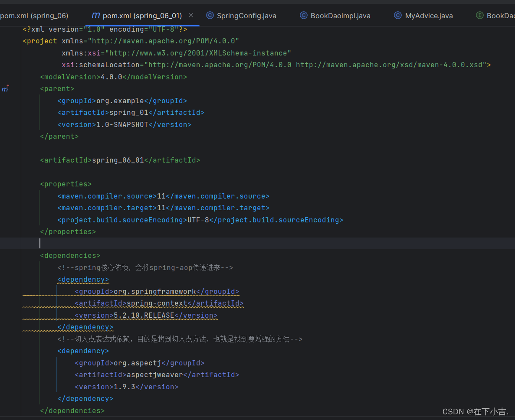
Task: Click the groupId org.springframework line
Action: [157, 292]
